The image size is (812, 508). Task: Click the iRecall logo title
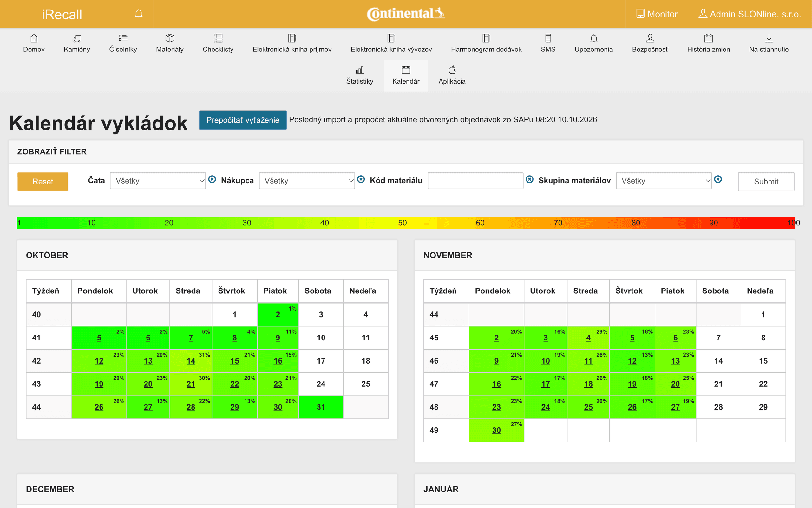pos(62,15)
